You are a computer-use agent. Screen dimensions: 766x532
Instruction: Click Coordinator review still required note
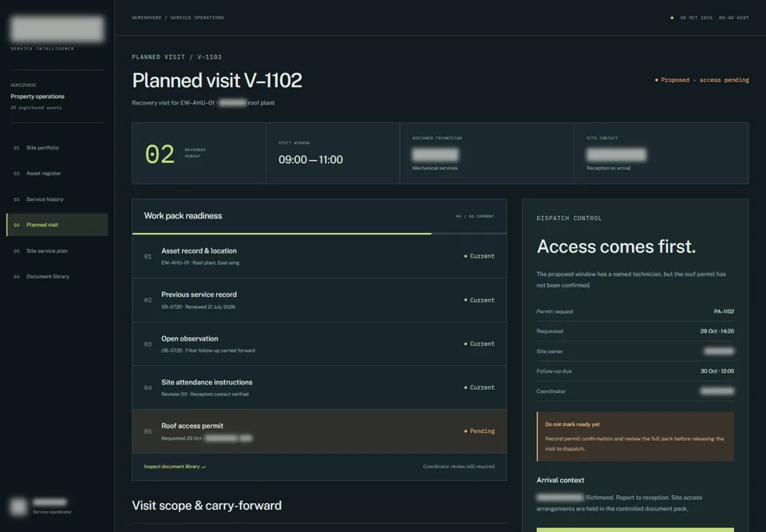tap(459, 467)
